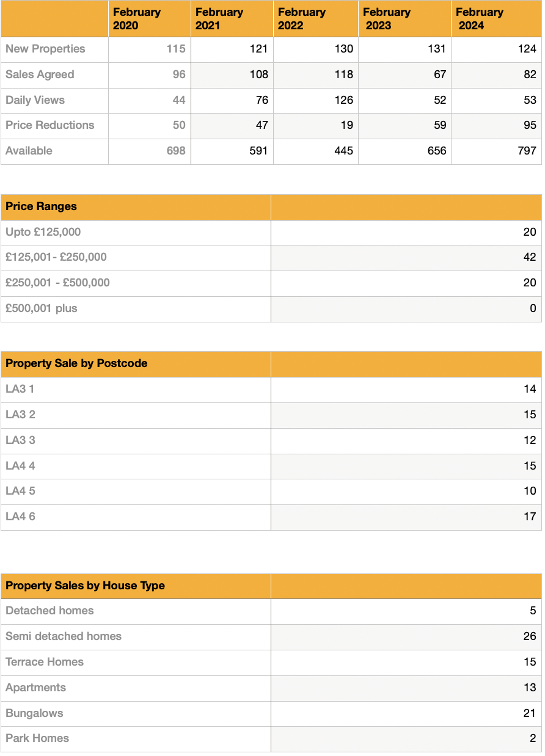Click the value for postcode LA4 6
The image size is (545, 756).
(x=530, y=517)
